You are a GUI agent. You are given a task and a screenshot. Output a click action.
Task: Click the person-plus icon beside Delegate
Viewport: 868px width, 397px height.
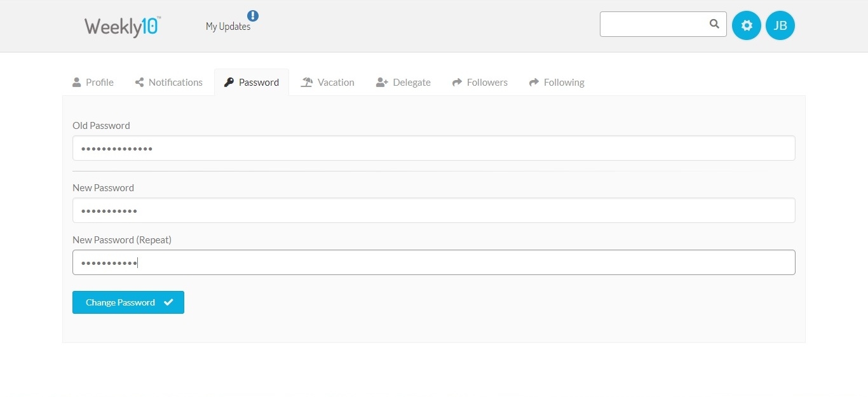(382, 82)
